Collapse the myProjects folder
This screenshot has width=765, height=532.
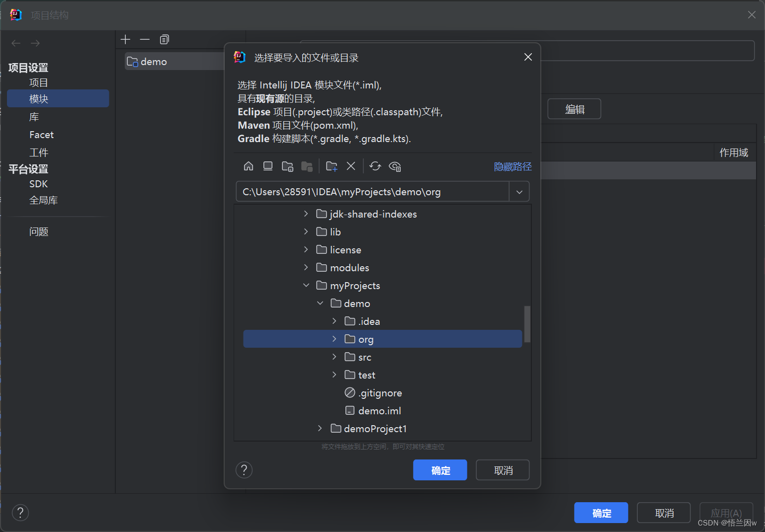306,285
